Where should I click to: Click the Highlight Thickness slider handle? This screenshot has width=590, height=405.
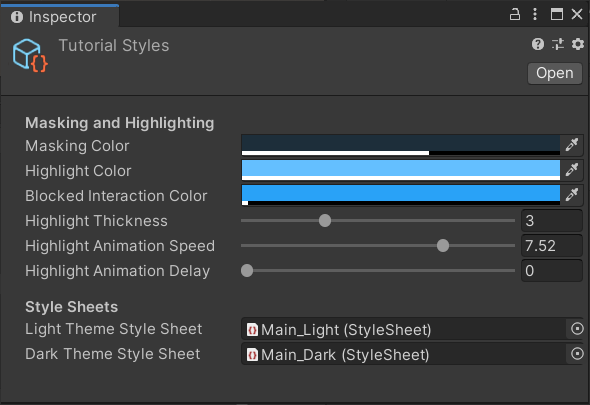[x=325, y=221]
